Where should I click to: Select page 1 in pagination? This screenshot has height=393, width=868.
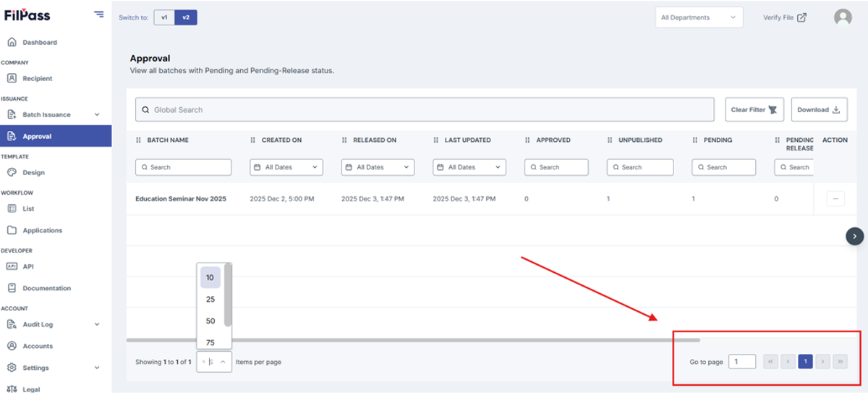(x=805, y=361)
